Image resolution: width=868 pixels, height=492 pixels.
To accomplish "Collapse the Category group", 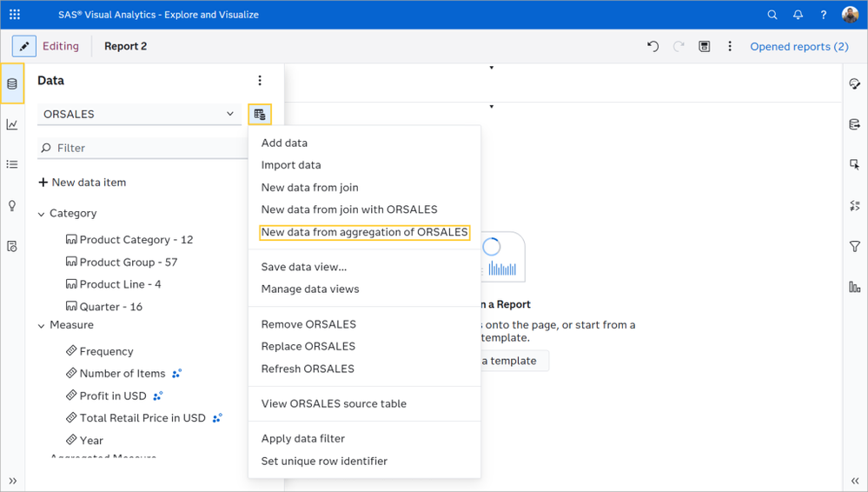I will 41,214.
